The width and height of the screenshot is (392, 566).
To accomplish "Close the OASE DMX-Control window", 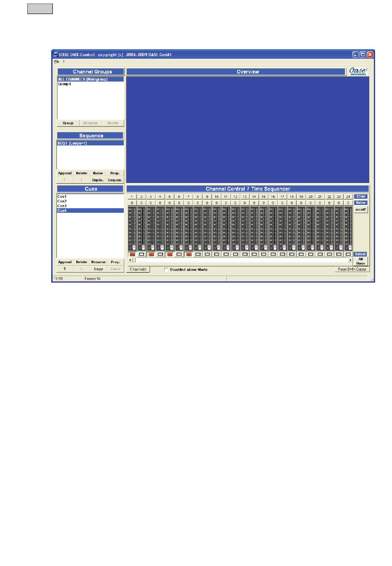I will pos(370,55).
